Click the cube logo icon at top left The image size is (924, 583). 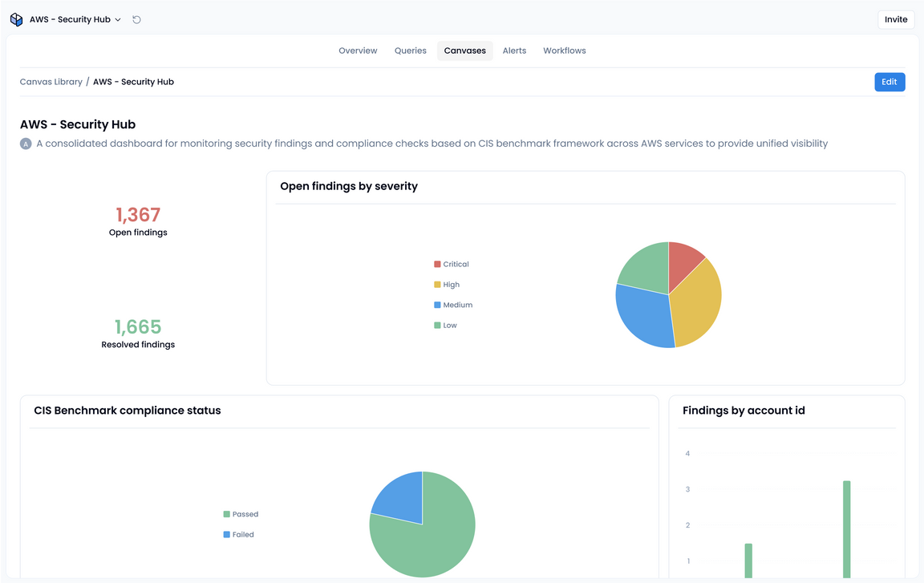[17, 19]
